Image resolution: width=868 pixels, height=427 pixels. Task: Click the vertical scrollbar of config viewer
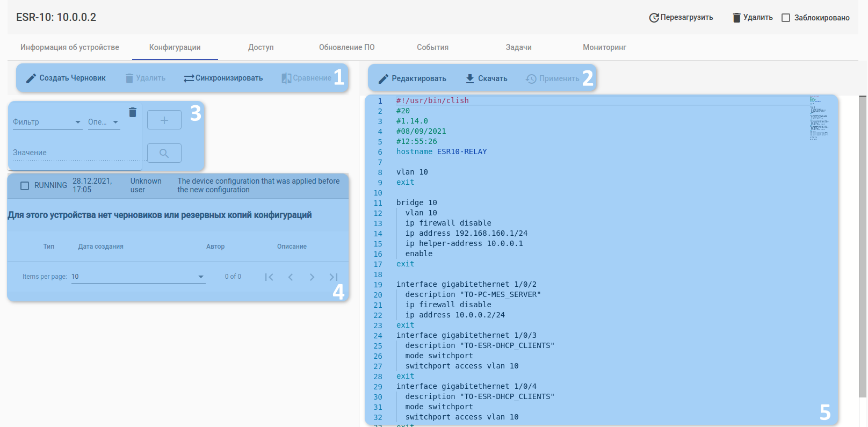point(863,246)
